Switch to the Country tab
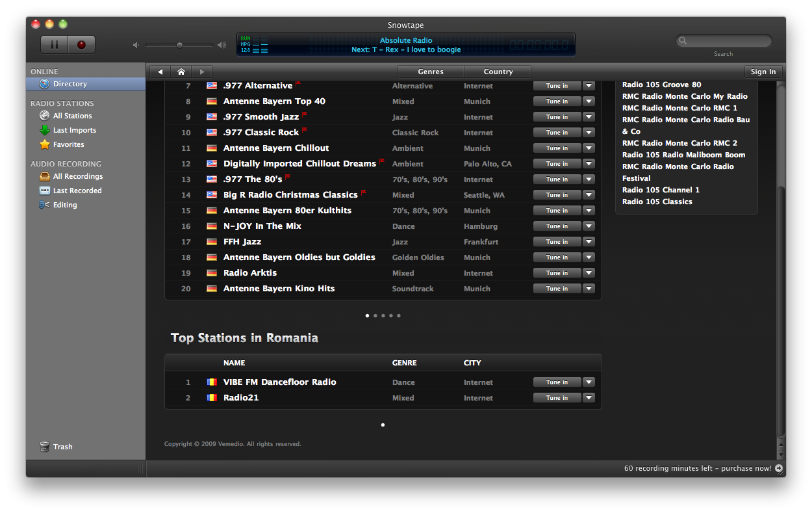The image size is (812, 513). (x=498, y=72)
